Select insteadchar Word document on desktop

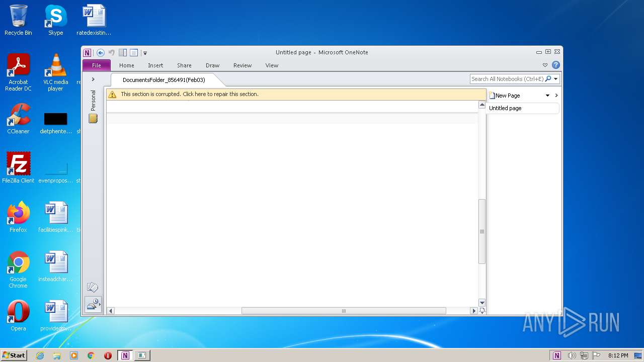(55, 266)
